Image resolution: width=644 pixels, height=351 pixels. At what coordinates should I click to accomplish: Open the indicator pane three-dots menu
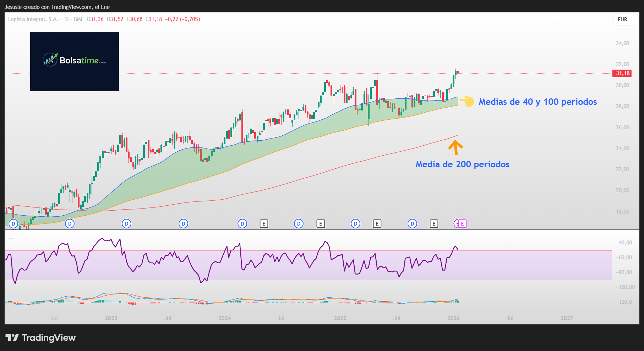click(x=11, y=238)
